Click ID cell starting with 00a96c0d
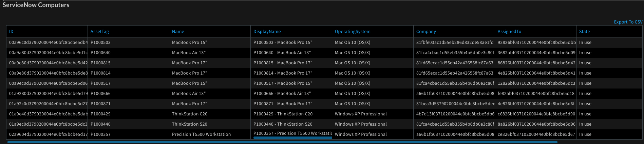This screenshot has height=144, width=644. tap(48, 43)
